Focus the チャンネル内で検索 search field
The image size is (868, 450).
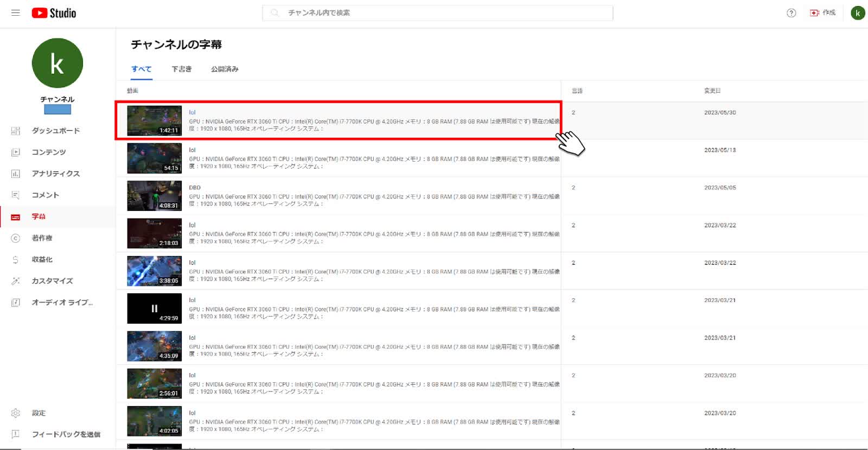tap(437, 12)
